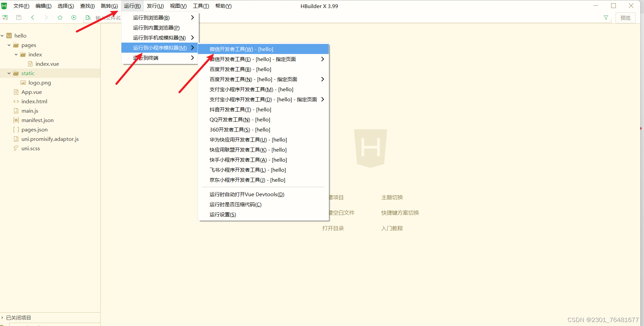Viewport: 644px width, 326px height.
Task: Run 京东小程序开发者工具(J) - [hello]
Action: (263, 180)
